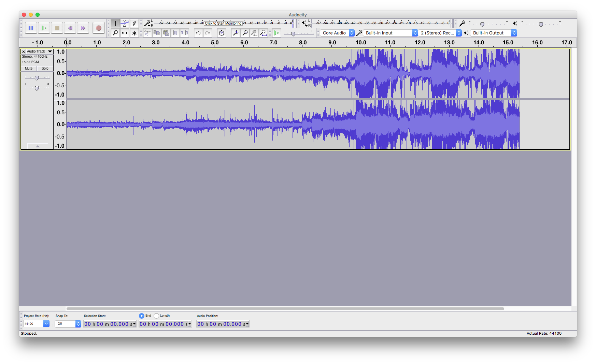Click the Play-at-speed green icon
This screenshot has width=596, height=364.
pyautogui.click(x=277, y=33)
